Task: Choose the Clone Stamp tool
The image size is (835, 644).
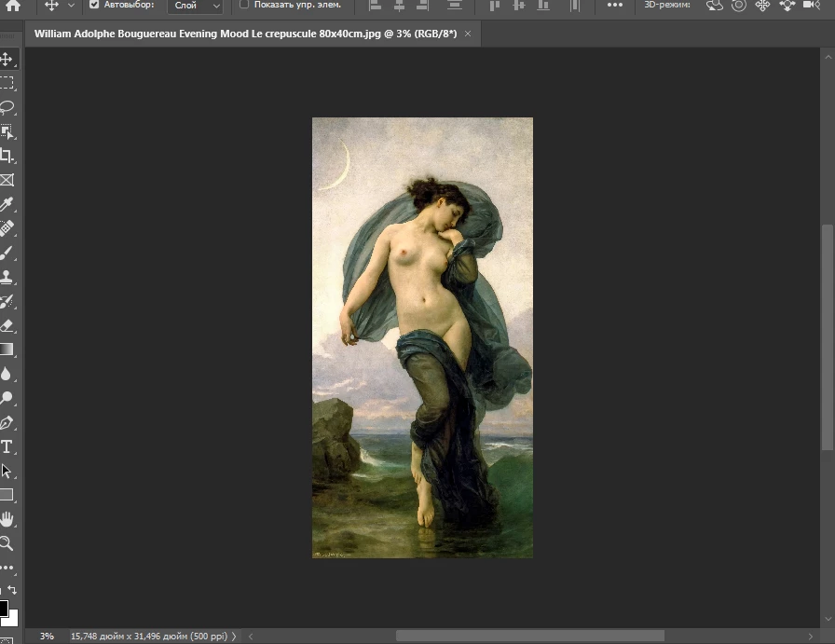Action: tap(7, 277)
